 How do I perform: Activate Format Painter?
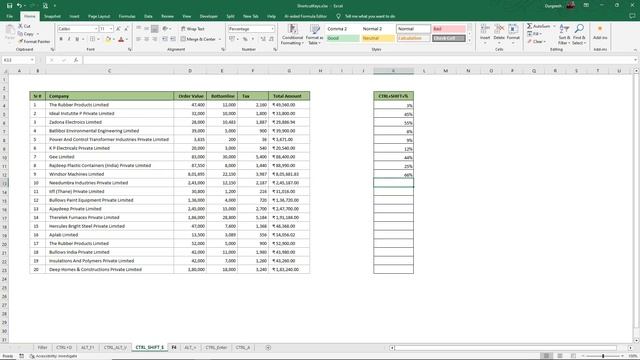pyautogui.click(x=34, y=41)
